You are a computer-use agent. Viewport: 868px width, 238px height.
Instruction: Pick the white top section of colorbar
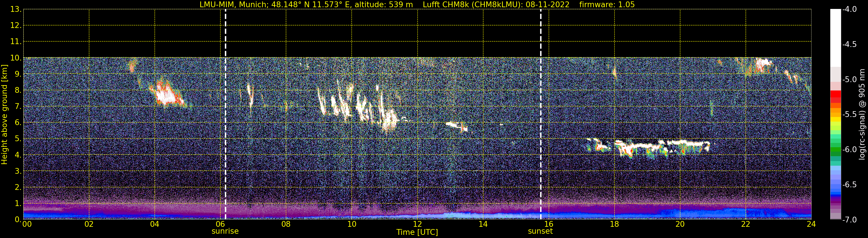pyautogui.click(x=835, y=38)
